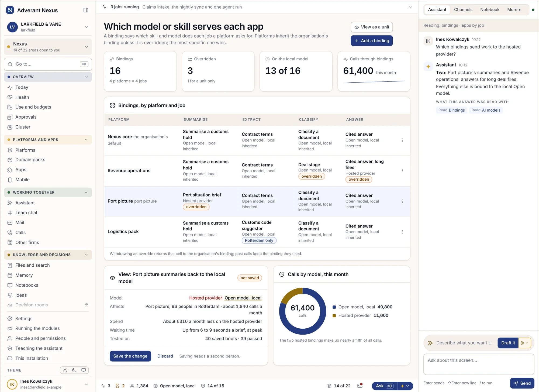Open the Cluster page
539x392 pixels.
(x=23, y=127)
